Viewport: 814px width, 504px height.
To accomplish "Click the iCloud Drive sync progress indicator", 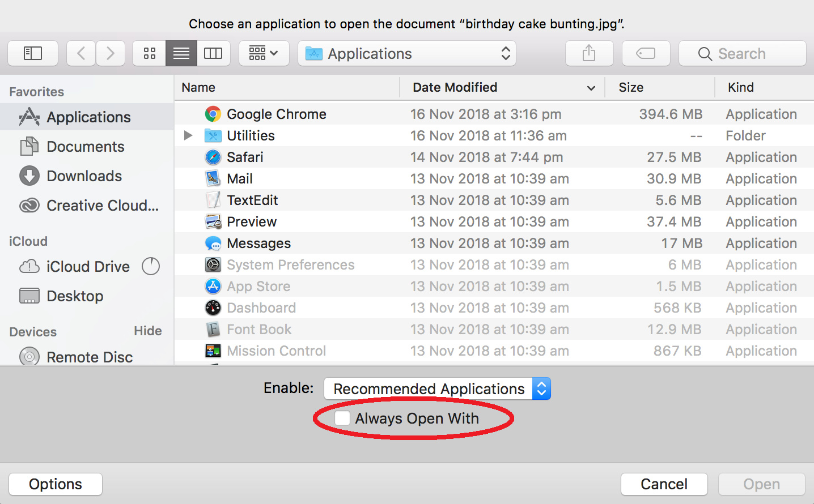I will pyautogui.click(x=151, y=266).
